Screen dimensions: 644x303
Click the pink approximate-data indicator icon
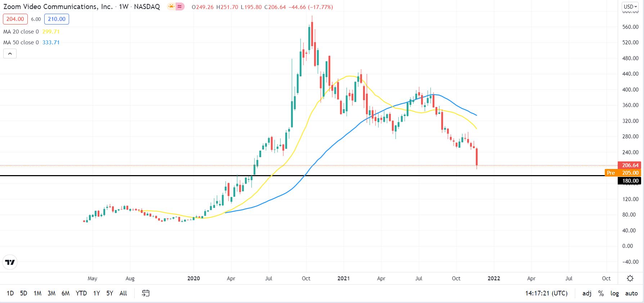180,7
